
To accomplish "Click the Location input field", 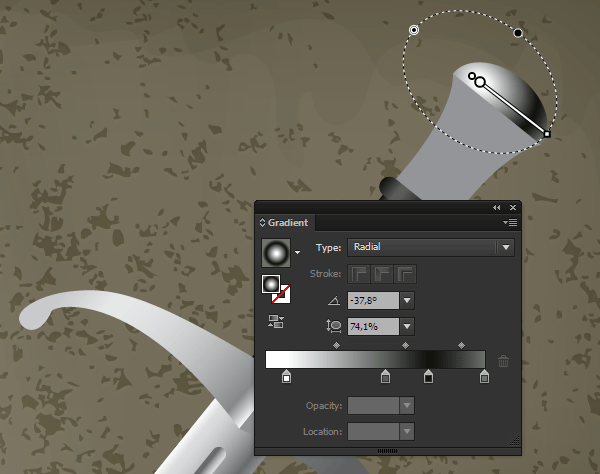I will [x=373, y=432].
